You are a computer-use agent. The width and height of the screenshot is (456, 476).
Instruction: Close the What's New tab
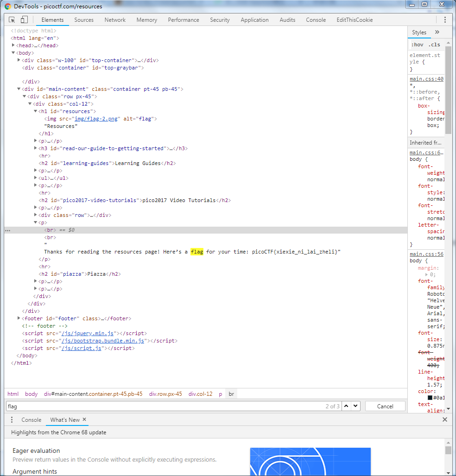point(84,419)
